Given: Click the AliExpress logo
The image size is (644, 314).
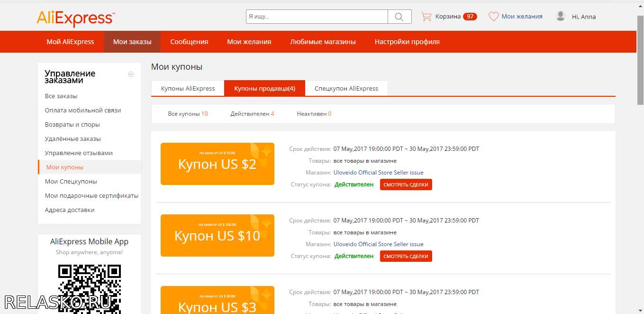Looking at the screenshot, I should [x=75, y=18].
